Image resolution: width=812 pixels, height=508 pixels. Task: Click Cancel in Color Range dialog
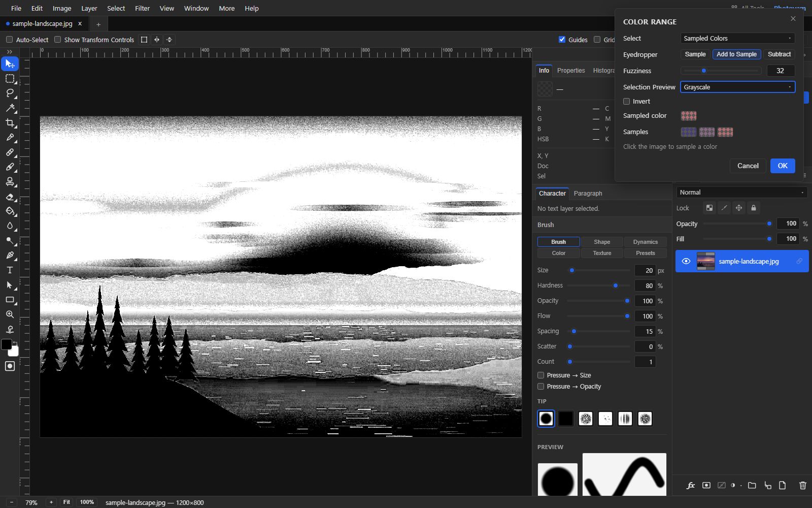click(x=748, y=166)
